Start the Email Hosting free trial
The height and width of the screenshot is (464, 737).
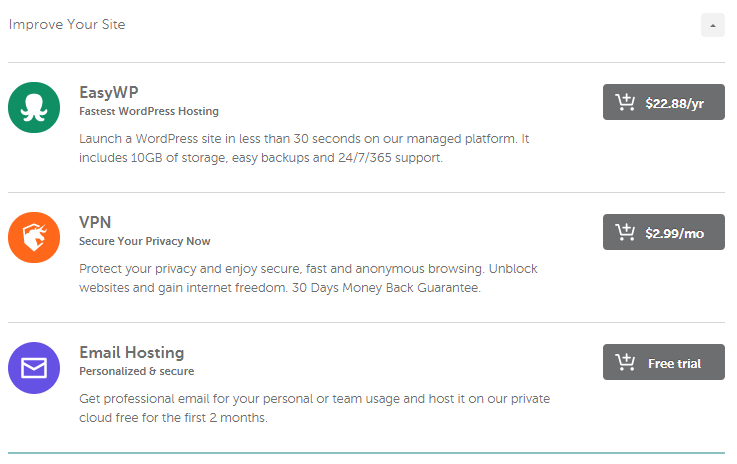(x=664, y=362)
